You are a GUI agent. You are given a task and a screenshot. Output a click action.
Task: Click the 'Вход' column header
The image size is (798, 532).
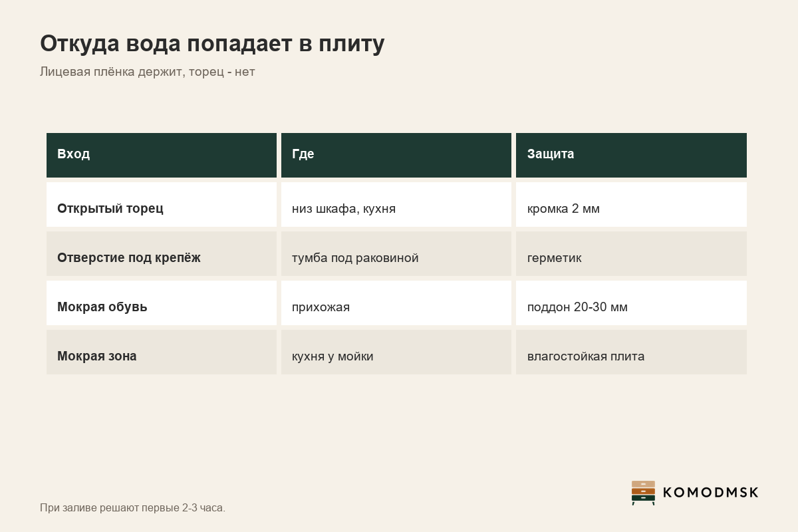click(x=162, y=155)
